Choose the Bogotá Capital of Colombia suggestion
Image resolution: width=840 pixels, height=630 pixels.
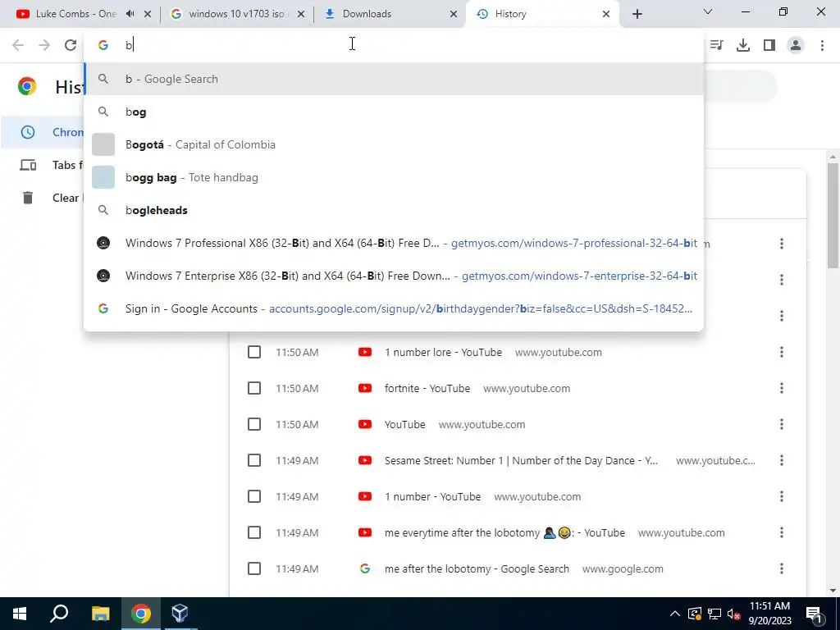click(394, 144)
